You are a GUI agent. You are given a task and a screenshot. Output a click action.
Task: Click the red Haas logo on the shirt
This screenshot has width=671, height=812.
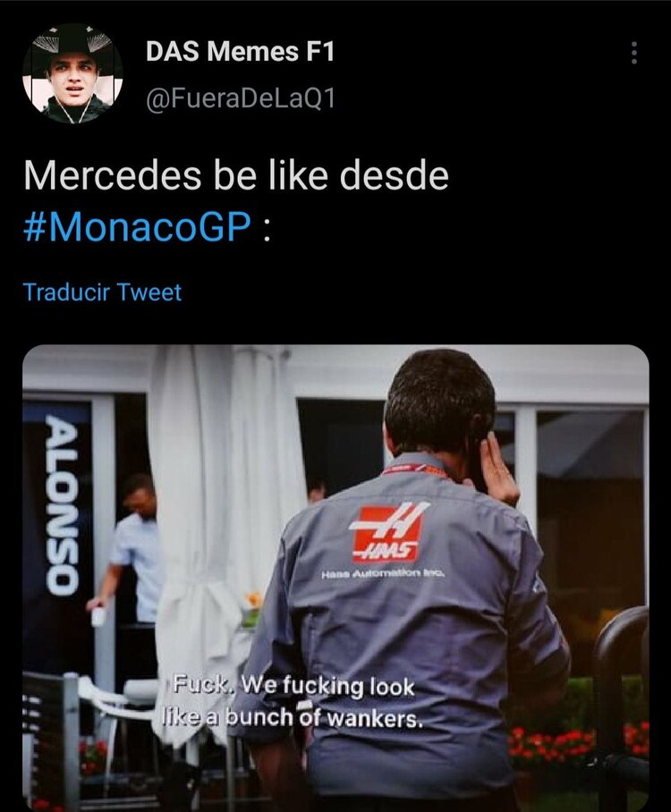[388, 532]
